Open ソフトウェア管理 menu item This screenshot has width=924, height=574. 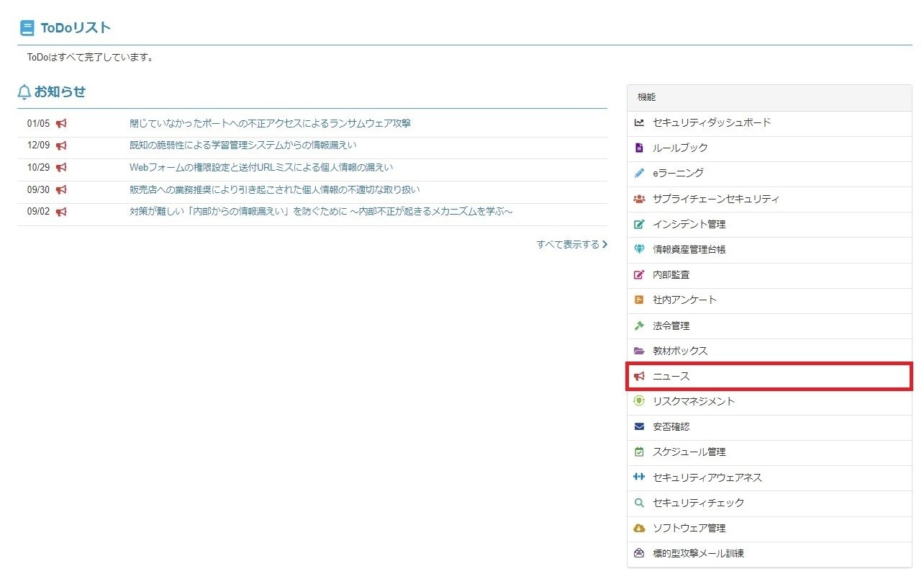pos(769,528)
